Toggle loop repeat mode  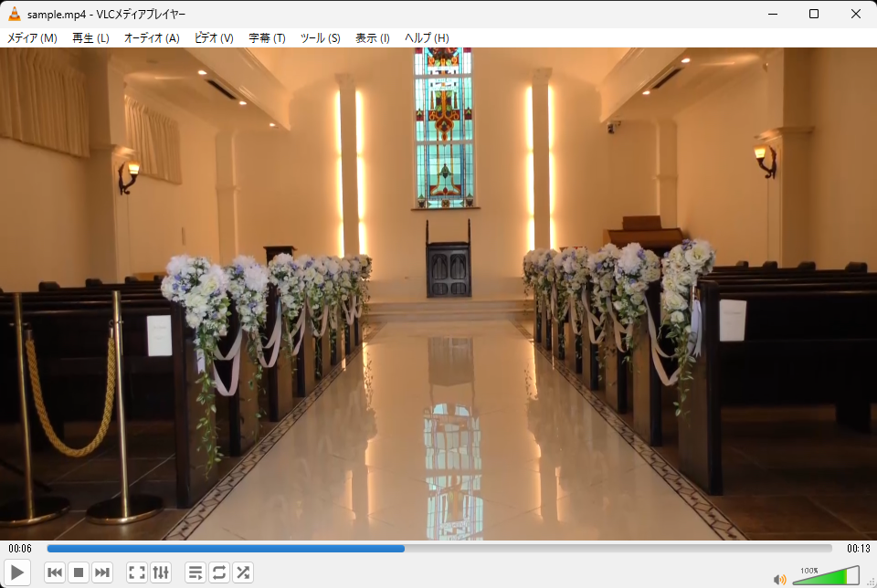[218, 572]
